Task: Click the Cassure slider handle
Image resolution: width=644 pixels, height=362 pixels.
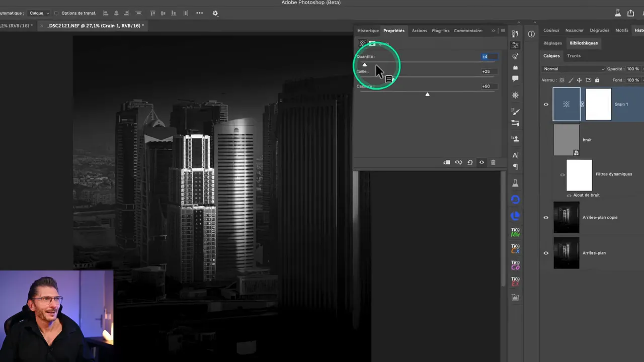Action: click(x=427, y=94)
